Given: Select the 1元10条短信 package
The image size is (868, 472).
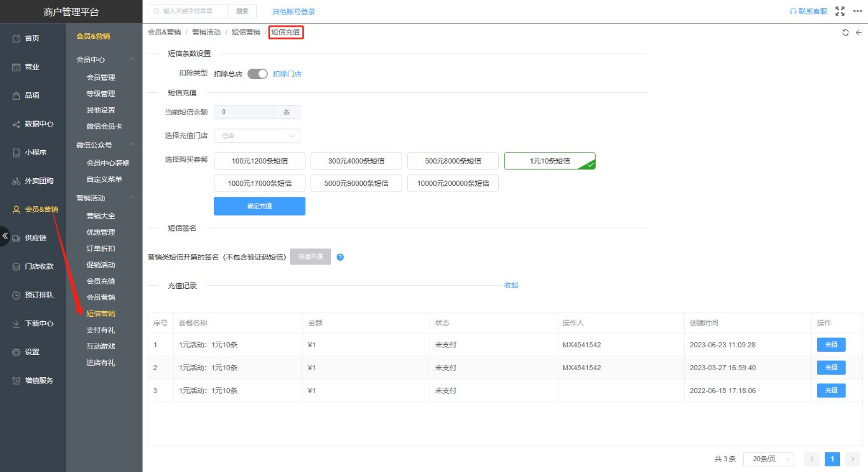Looking at the screenshot, I should click(x=550, y=161).
